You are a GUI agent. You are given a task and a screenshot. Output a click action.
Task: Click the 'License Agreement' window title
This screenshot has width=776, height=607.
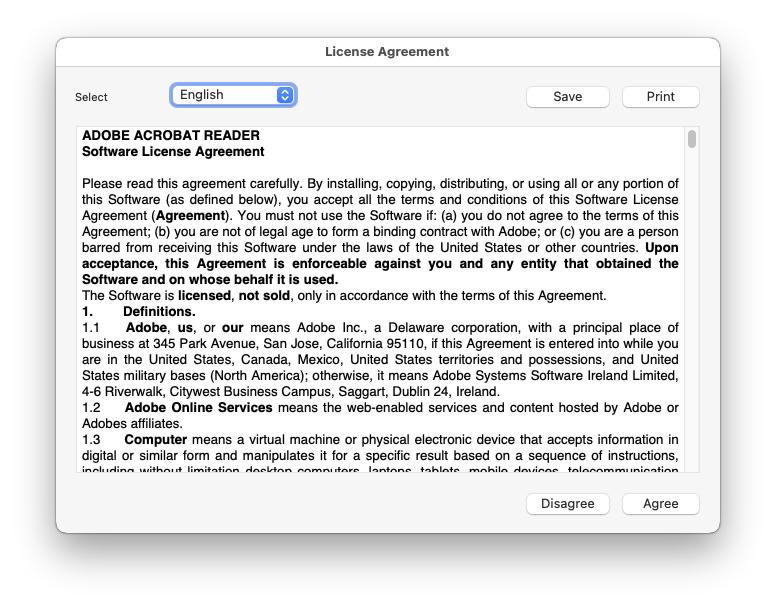coord(387,52)
